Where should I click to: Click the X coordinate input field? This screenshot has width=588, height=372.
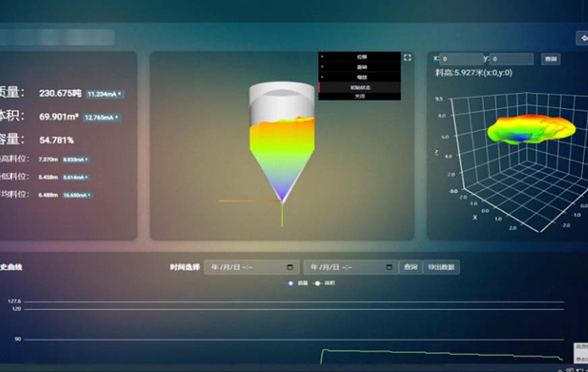(x=462, y=59)
